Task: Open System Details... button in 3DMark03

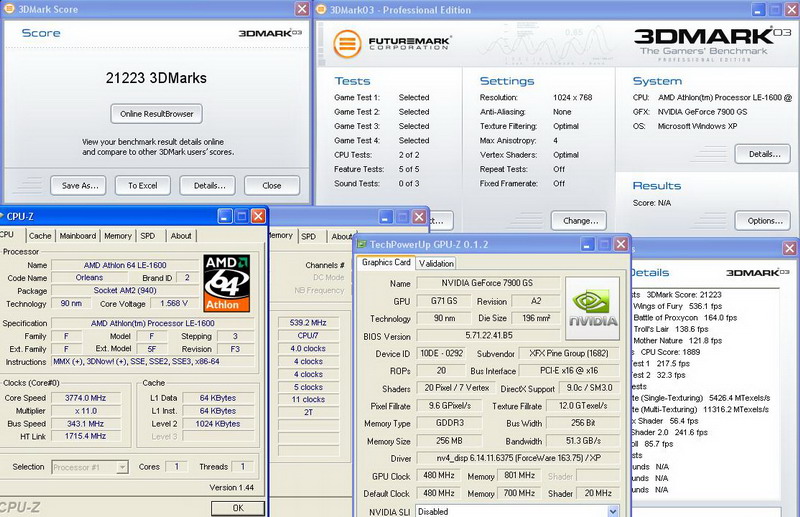Action: [x=763, y=154]
